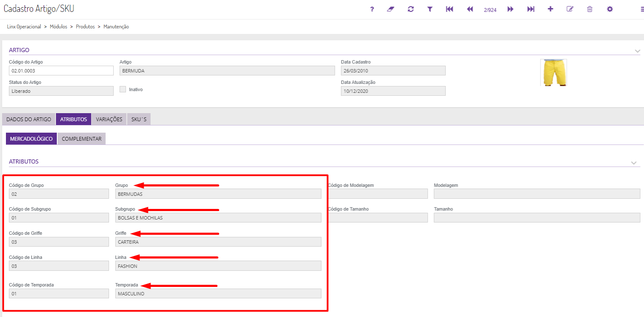The width and height of the screenshot is (644, 317).
Task: Click the Código do Artigo input field
Action: click(x=61, y=71)
